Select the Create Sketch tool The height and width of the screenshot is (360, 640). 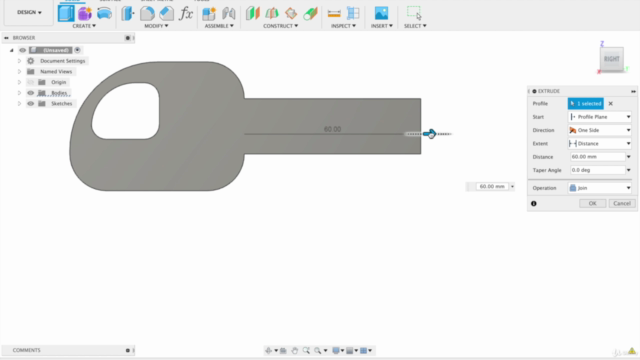pos(66,13)
